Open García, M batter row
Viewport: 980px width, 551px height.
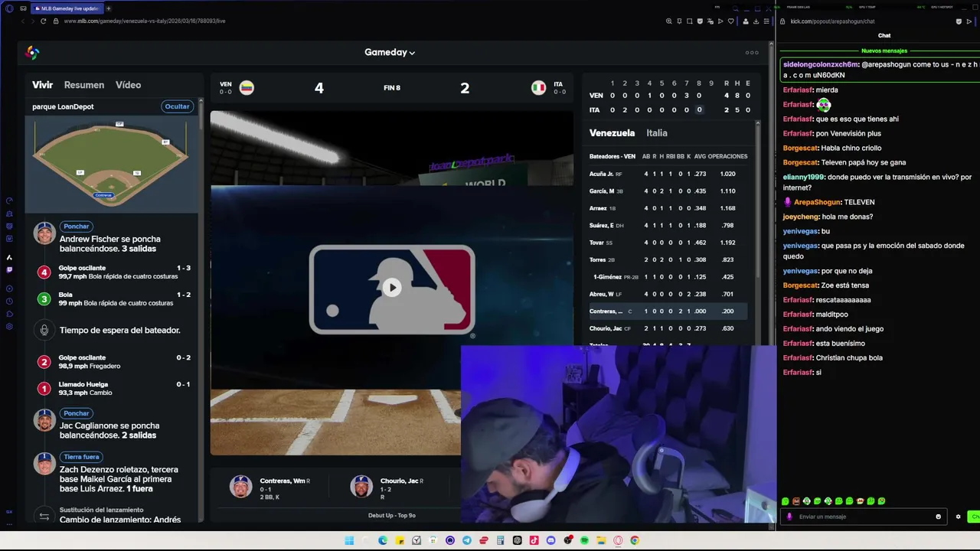point(668,191)
